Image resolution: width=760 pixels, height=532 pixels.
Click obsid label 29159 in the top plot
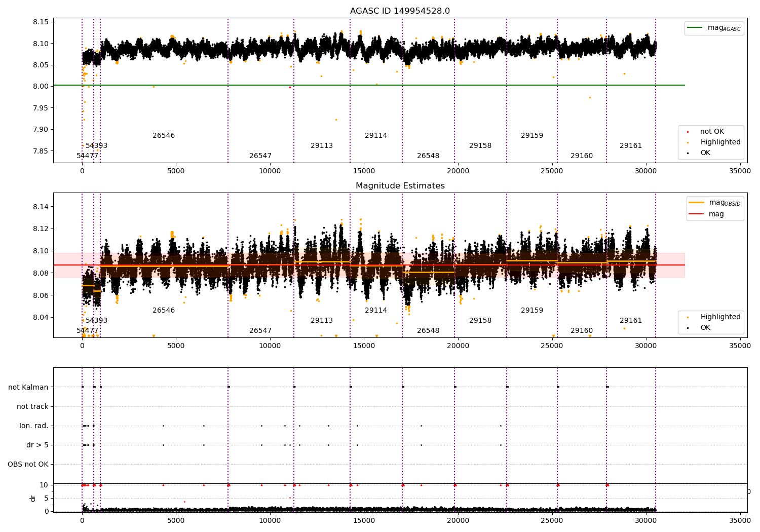tap(532, 136)
